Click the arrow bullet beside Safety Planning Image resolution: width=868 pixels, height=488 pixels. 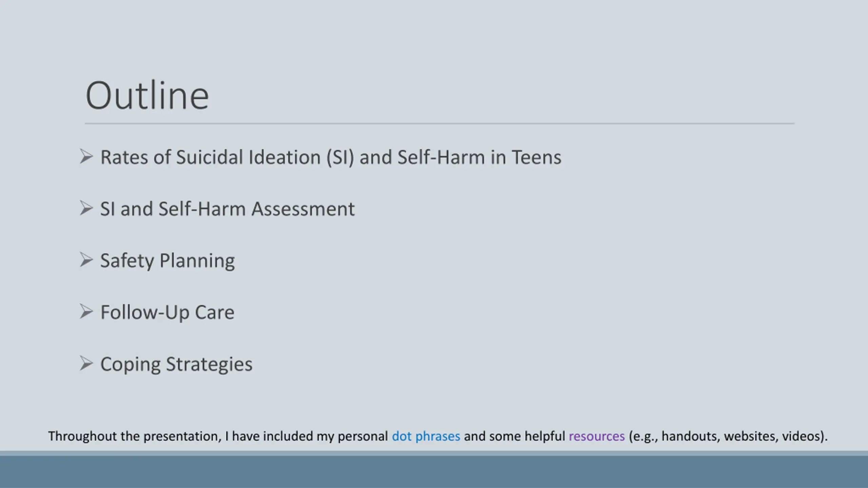(x=86, y=260)
